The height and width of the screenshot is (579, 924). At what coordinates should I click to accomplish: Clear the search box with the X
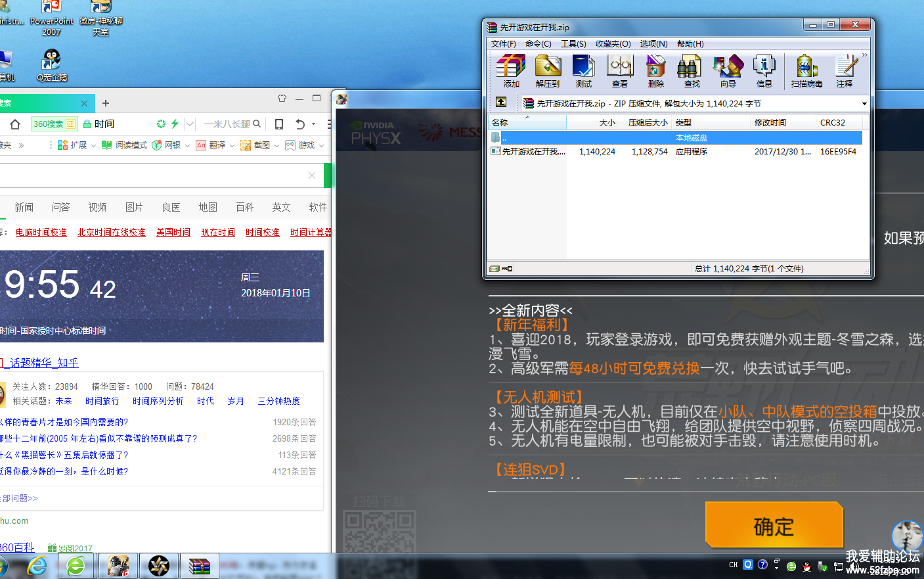click(x=312, y=175)
